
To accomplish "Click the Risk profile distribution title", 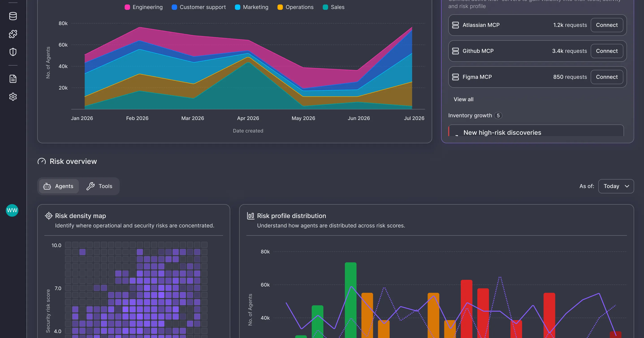I will (x=292, y=216).
